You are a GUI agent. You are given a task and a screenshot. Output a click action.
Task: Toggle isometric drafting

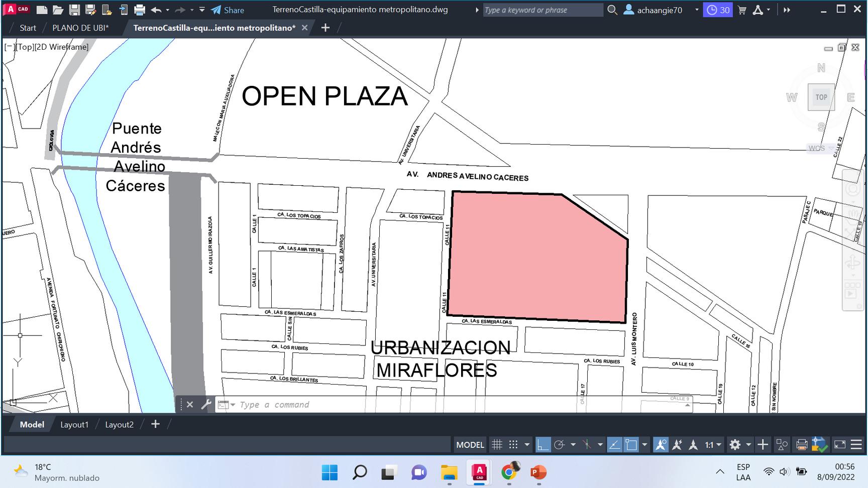pyautogui.click(x=587, y=445)
